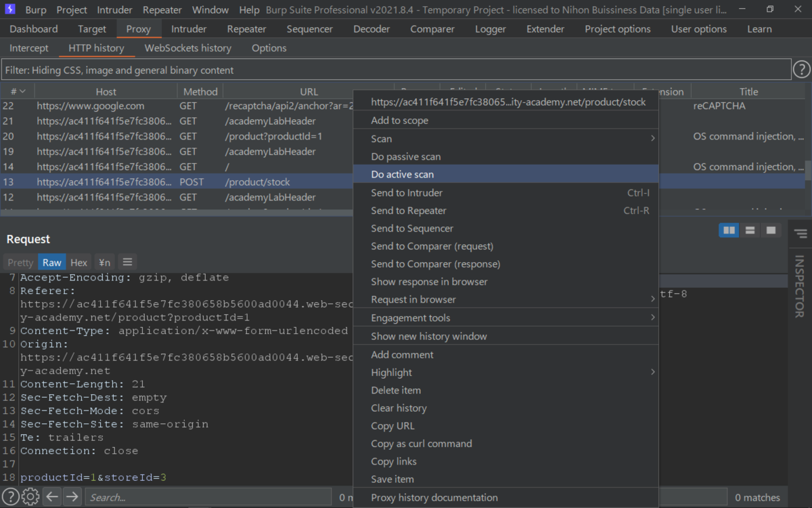Open the Intruder menu in menu bar

pyautogui.click(x=114, y=9)
